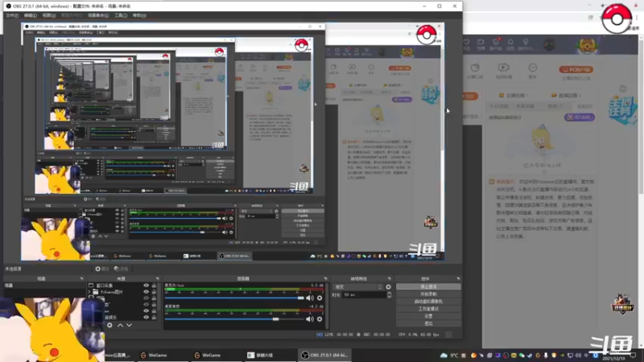Open OBS 设置 settings from controls panel
This screenshot has width=644, height=362.
(428, 316)
